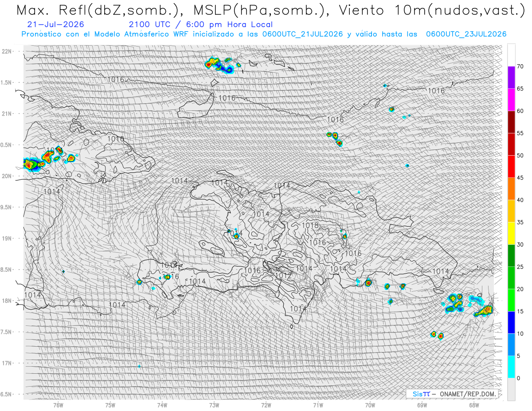This screenshot has width=532, height=411.
Task: Click the "9.5N" latitude axis label
Action: (x=6, y=207)
